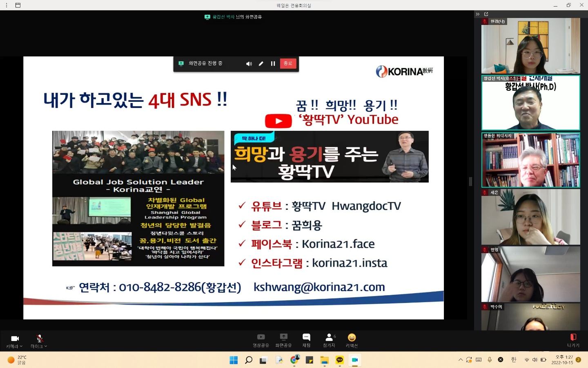Click 'korina21.insta' Instagram text
588x368 pixels.
pyautogui.click(x=350, y=263)
